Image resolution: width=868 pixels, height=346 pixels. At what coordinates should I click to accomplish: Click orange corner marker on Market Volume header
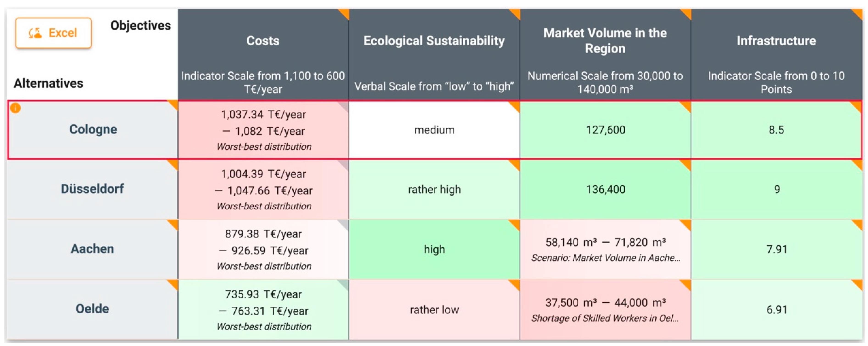[687, 13]
